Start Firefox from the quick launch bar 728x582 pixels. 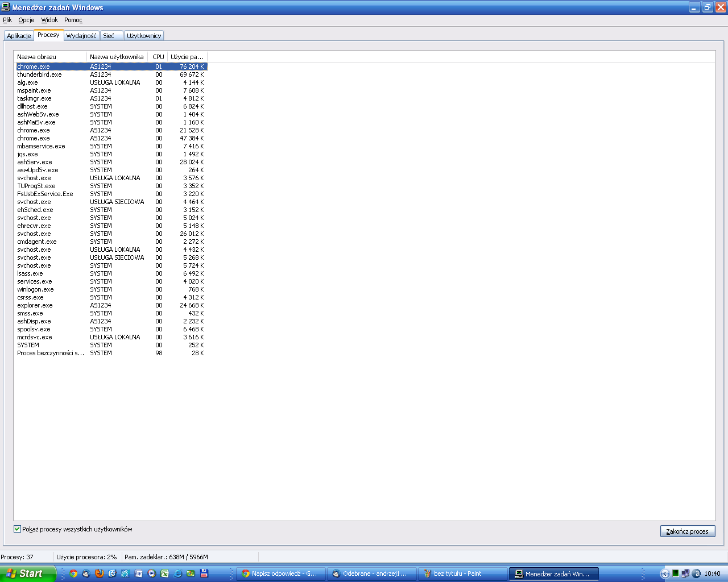coord(100,573)
